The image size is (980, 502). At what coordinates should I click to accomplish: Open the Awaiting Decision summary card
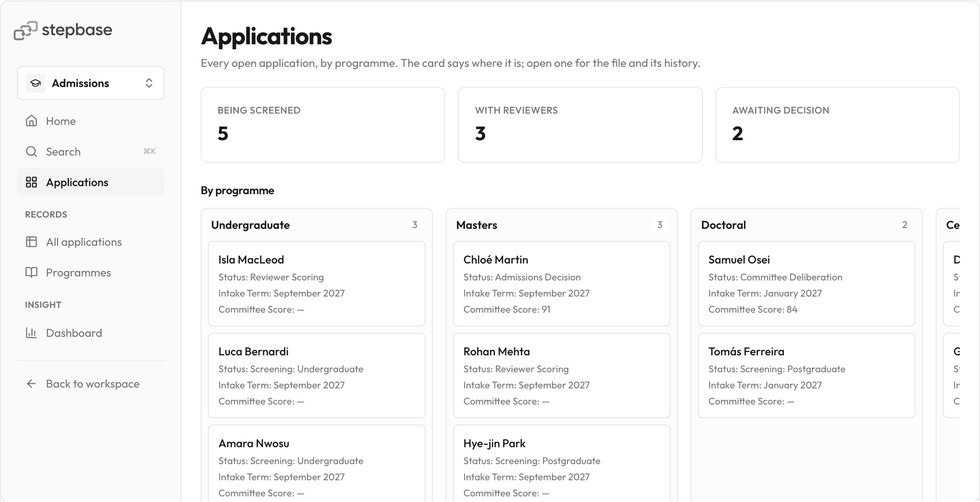[837, 125]
